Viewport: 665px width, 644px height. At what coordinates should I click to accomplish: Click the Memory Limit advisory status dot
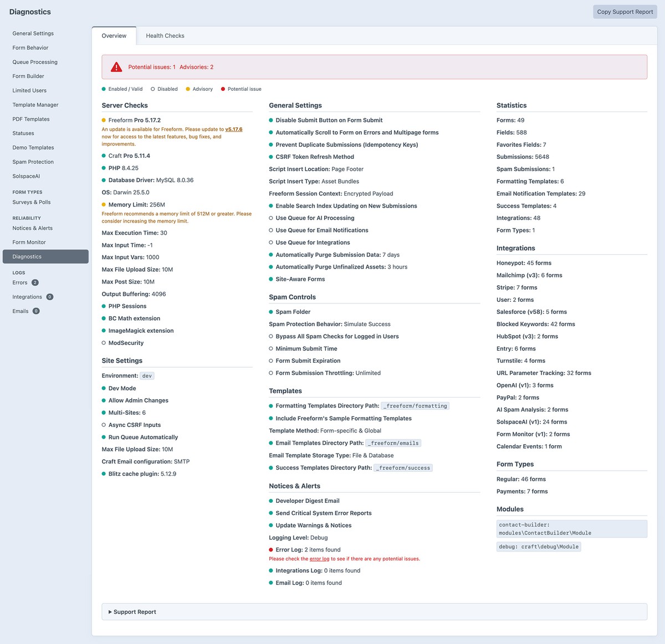pyautogui.click(x=104, y=205)
